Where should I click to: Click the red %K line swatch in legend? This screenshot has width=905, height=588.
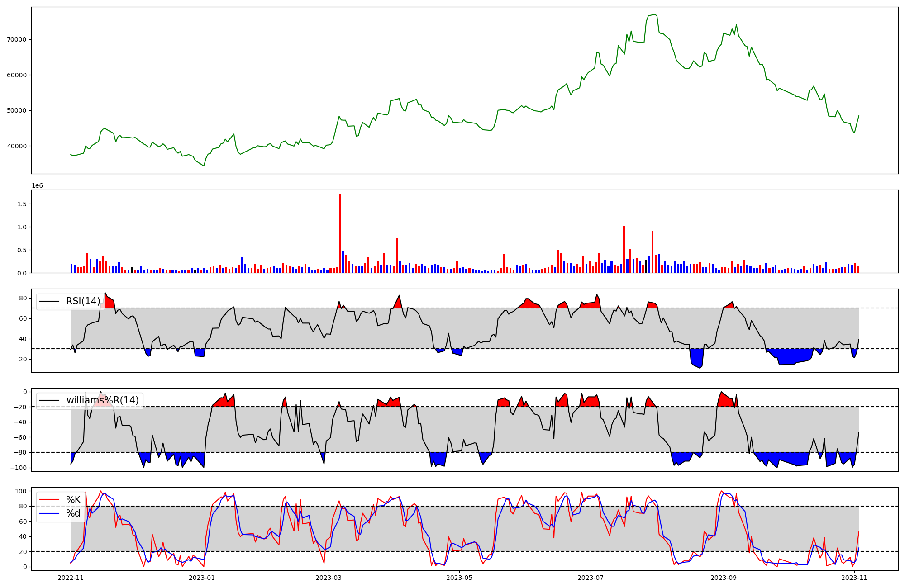pyautogui.click(x=49, y=500)
